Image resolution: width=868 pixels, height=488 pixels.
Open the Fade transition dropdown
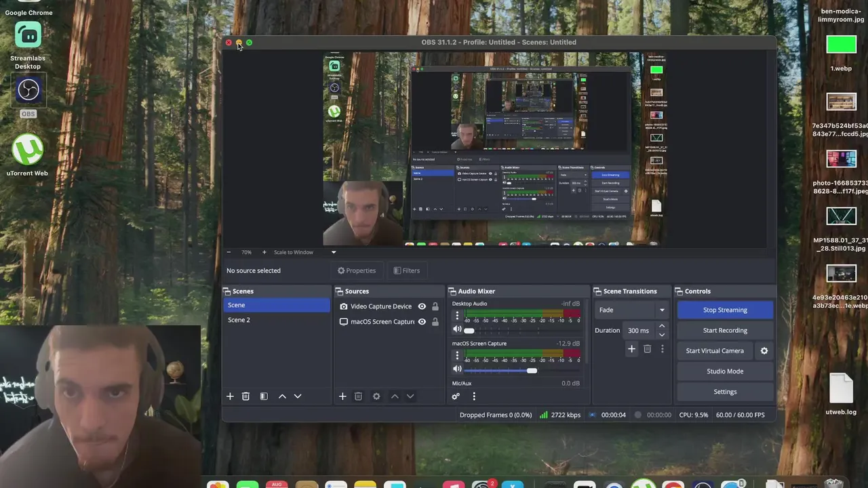(x=631, y=310)
